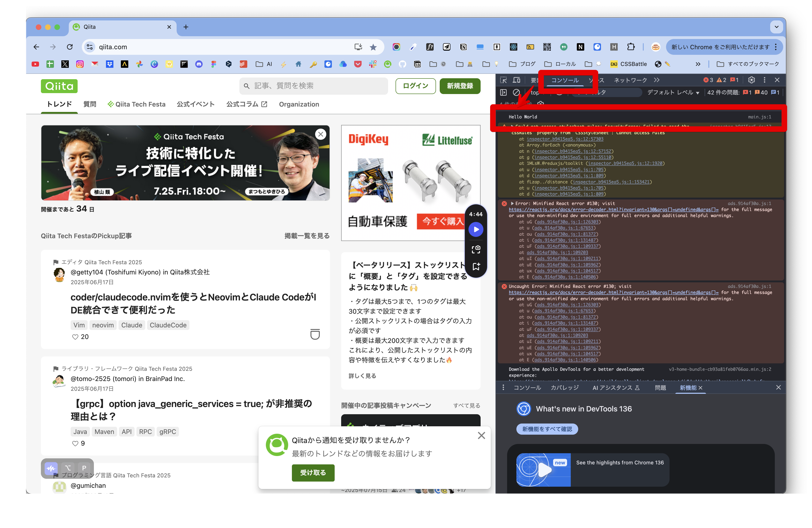Open the Slack bookmark icon
Screen dimensions: 812x528
click(x=373, y=64)
